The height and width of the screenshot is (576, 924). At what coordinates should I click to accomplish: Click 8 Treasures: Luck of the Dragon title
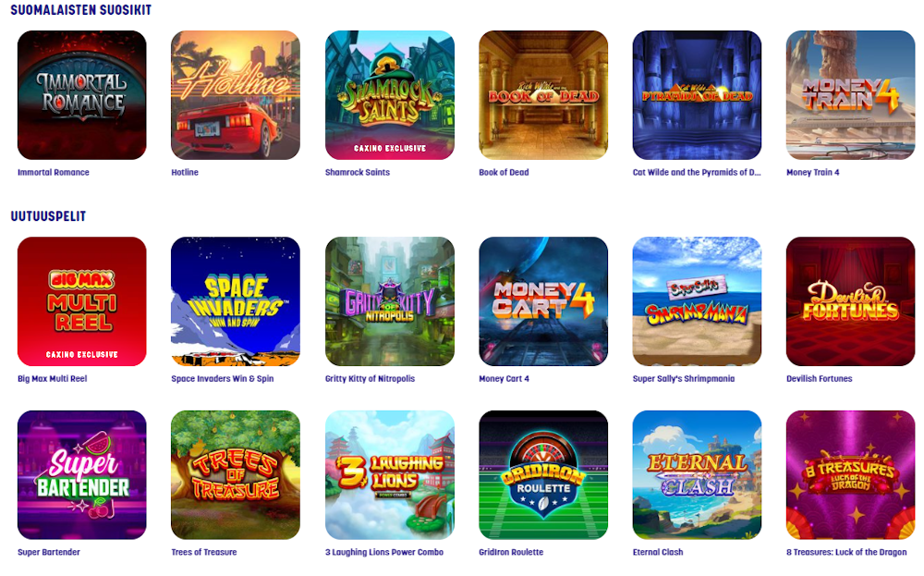[846, 552]
